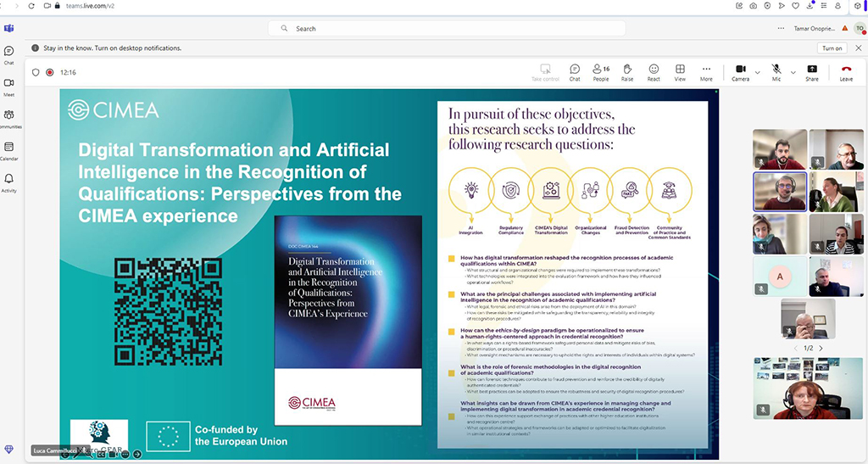This screenshot has width=868, height=464.
Task: Open the React emoji menu
Action: [x=654, y=71]
